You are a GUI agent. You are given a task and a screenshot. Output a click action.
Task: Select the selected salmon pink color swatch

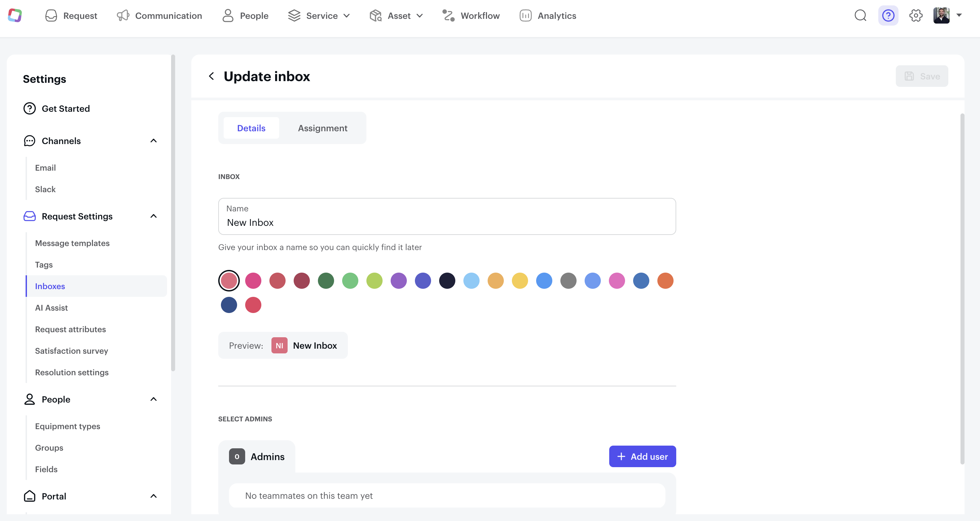coord(229,281)
